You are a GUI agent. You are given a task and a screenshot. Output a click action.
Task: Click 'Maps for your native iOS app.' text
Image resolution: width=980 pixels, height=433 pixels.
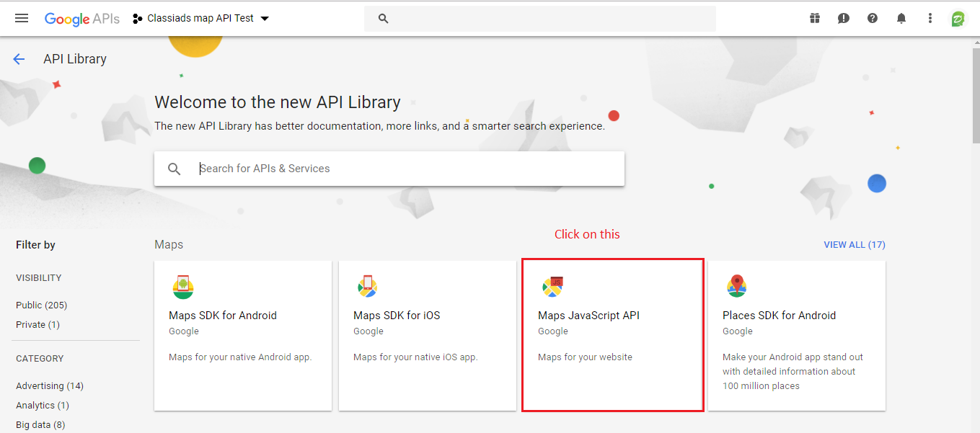point(415,357)
